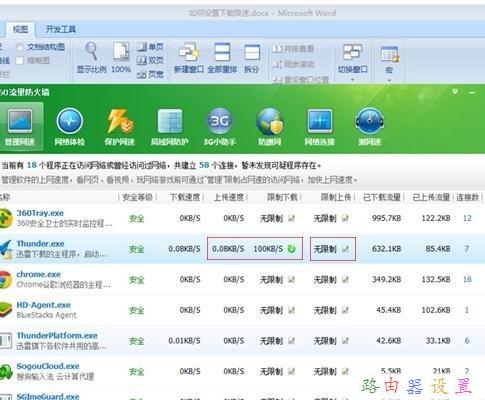The height and width of the screenshot is (400, 485).
Task: Open the 网络体检 network checkup
Action: [69, 127]
